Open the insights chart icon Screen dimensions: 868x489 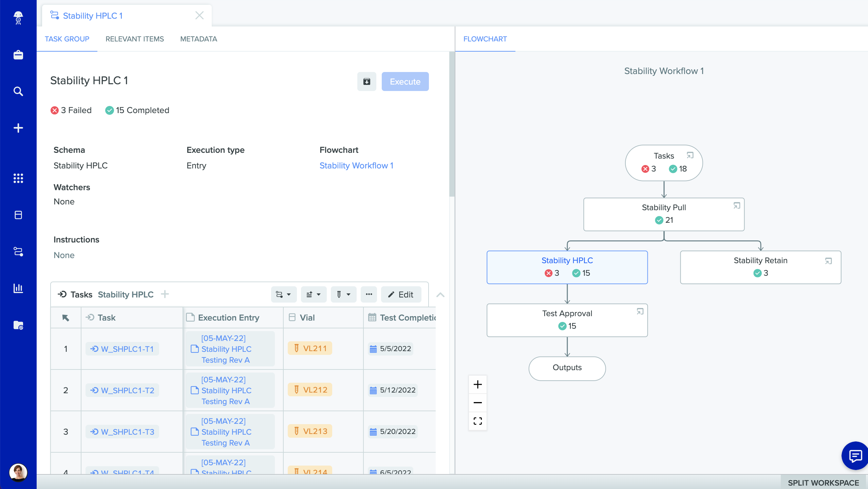pyautogui.click(x=18, y=288)
